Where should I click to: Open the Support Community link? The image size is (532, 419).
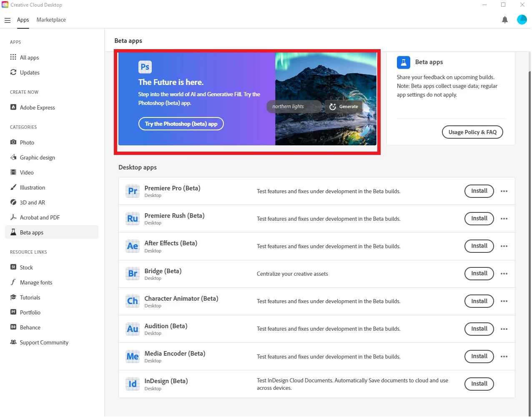click(x=52, y=342)
